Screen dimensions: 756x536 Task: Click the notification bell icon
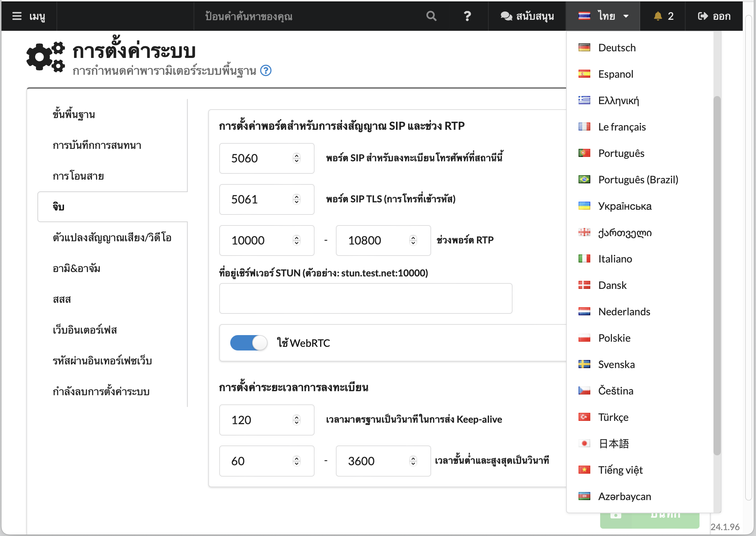point(658,16)
